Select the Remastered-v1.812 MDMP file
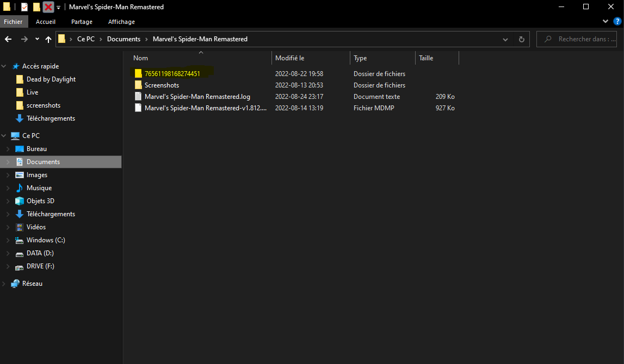Image resolution: width=624 pixels, height=364 pixels. tap(205, 108)
